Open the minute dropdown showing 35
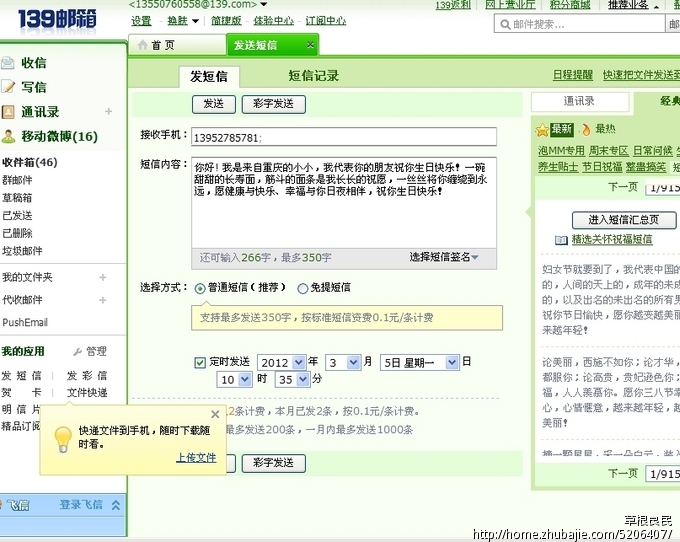The image size is (680, 542). [x=303, y=379]
